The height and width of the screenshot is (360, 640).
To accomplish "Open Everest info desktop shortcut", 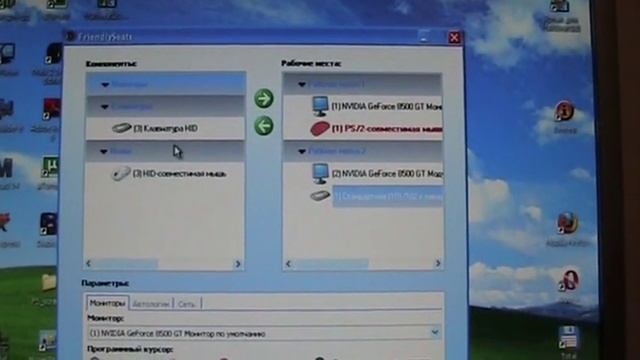I will [564, 111].
